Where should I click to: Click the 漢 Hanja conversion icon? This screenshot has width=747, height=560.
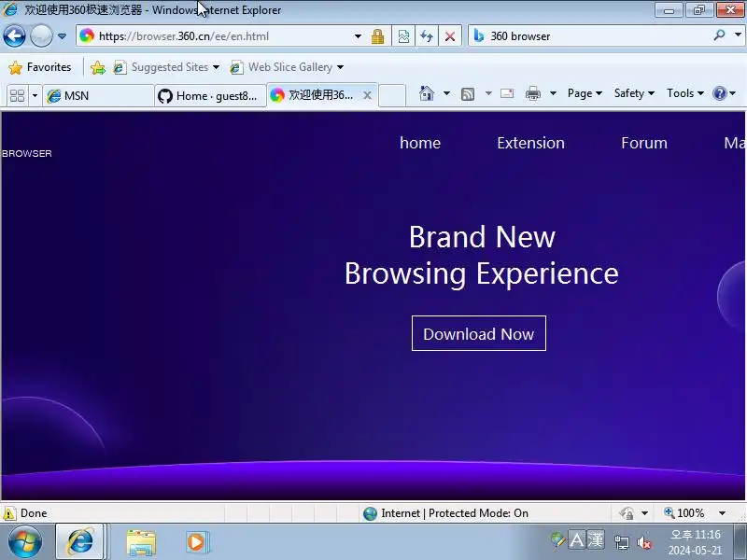(596, 540)
